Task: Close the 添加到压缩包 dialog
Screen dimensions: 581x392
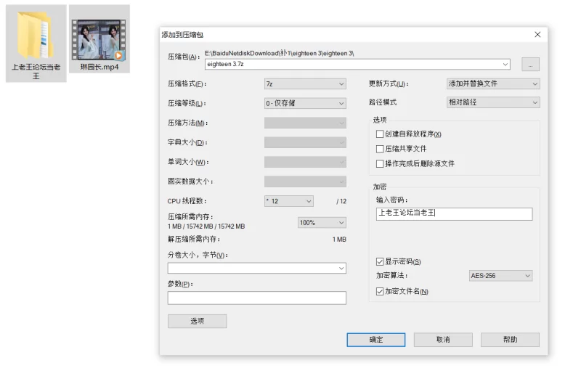Action: [537, 35]
